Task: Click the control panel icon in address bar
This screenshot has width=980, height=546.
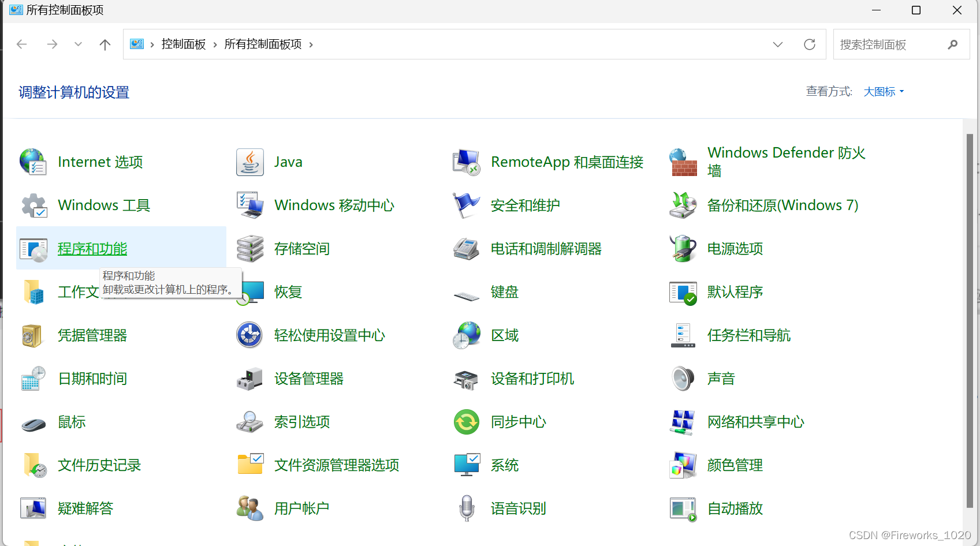Action: (x=137, y=44)
